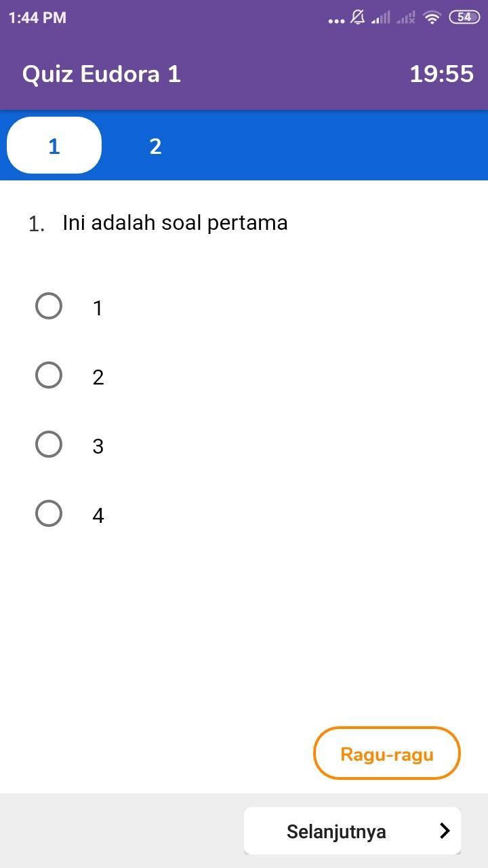Tap the second signal icon with x

pyautogui.click(x=406, y=18)
